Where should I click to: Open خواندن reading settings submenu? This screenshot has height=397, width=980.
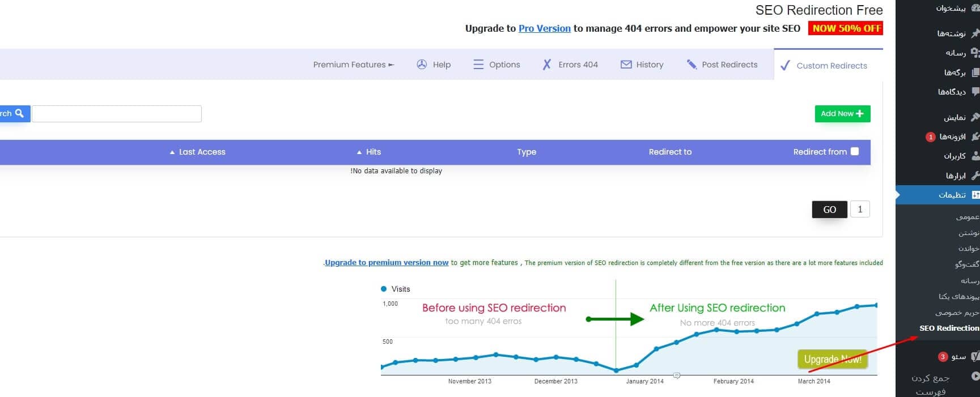[969, 249]
